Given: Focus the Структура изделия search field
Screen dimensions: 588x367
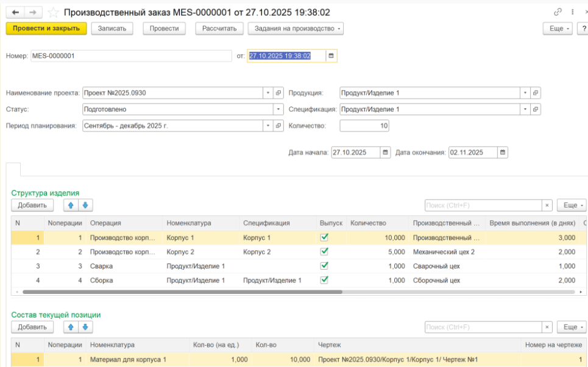Looking at the screenshot, I should click(x=483, y=205).
